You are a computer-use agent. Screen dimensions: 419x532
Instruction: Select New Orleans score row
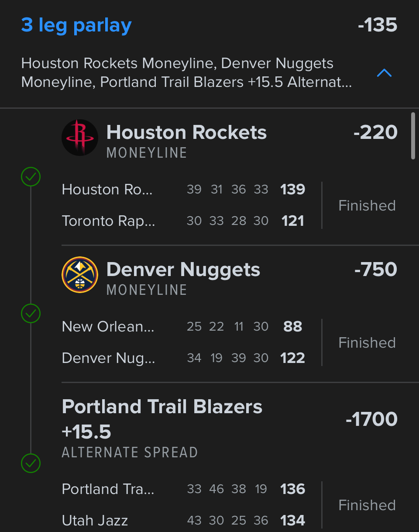tap(183, 327)
